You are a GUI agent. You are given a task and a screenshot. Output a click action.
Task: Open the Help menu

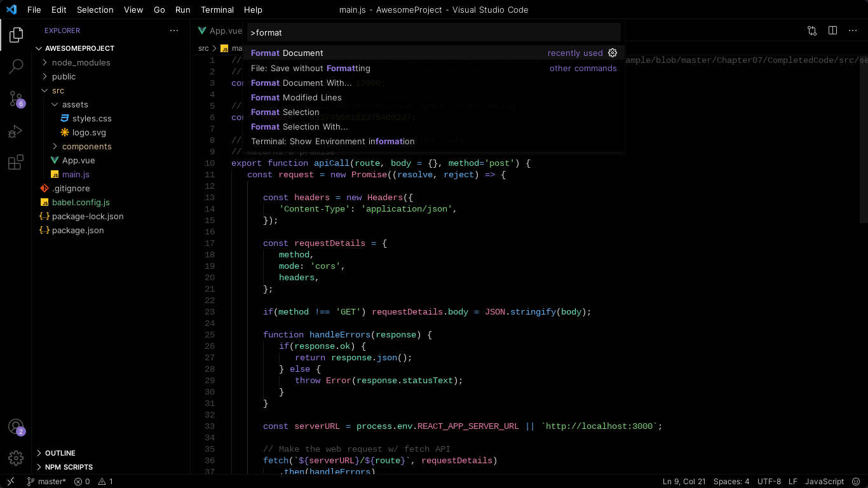coord(253,10)
